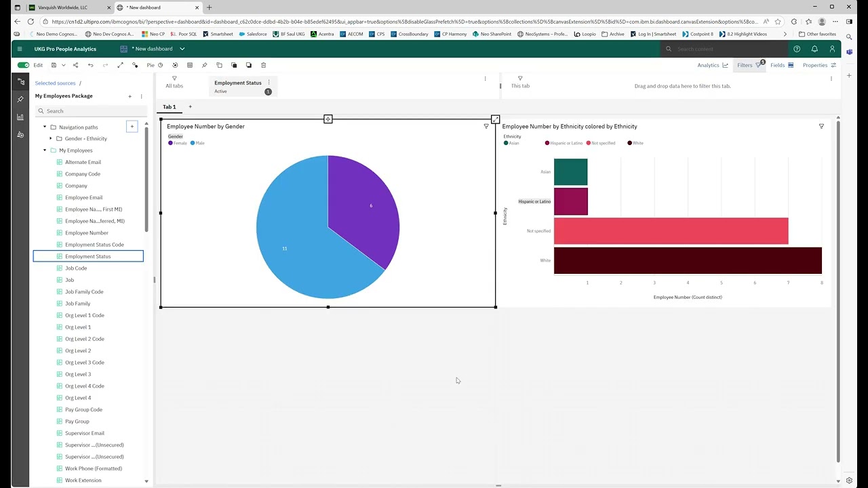Open the notifications bell
The height and width of the screenshot is (488, 868).
[814, 49]
